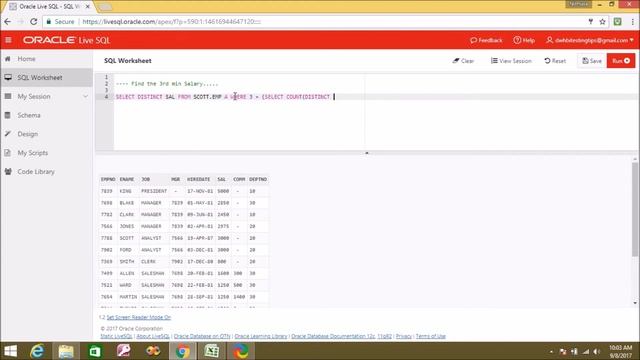Open the About LiveSQL footer link
Viewport: 640px width, 360px height.
(x=153, y=336)
